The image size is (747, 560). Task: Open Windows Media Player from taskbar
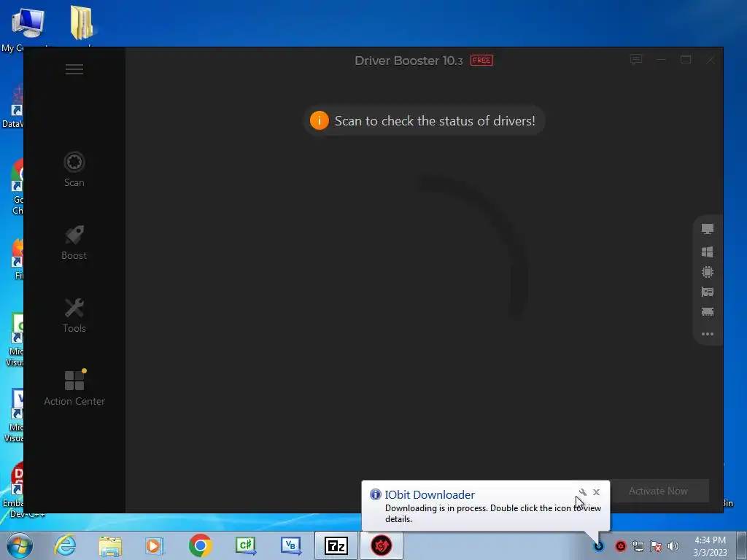[x=155, y=545]
